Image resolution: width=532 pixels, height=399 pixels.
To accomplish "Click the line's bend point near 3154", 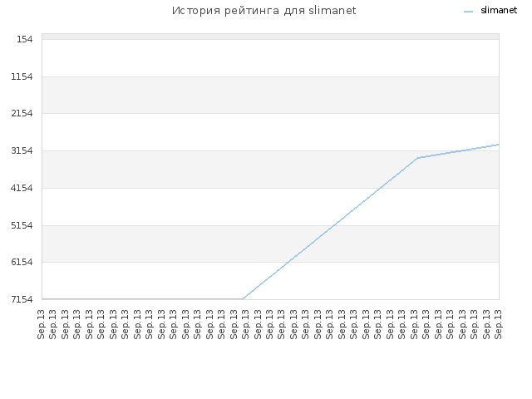I will click(418, 158).
